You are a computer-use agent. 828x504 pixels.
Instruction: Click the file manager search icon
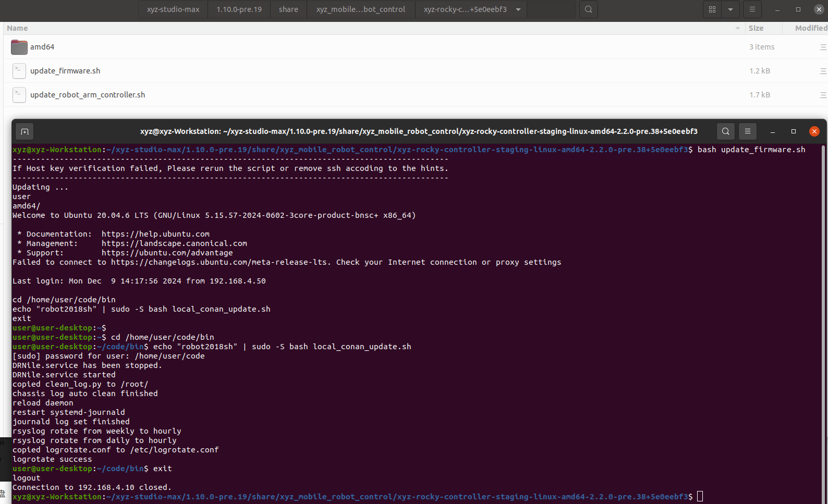[589, 9]
